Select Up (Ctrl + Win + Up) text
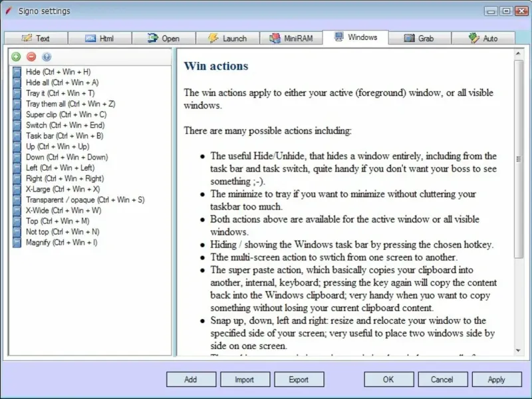 58,146
